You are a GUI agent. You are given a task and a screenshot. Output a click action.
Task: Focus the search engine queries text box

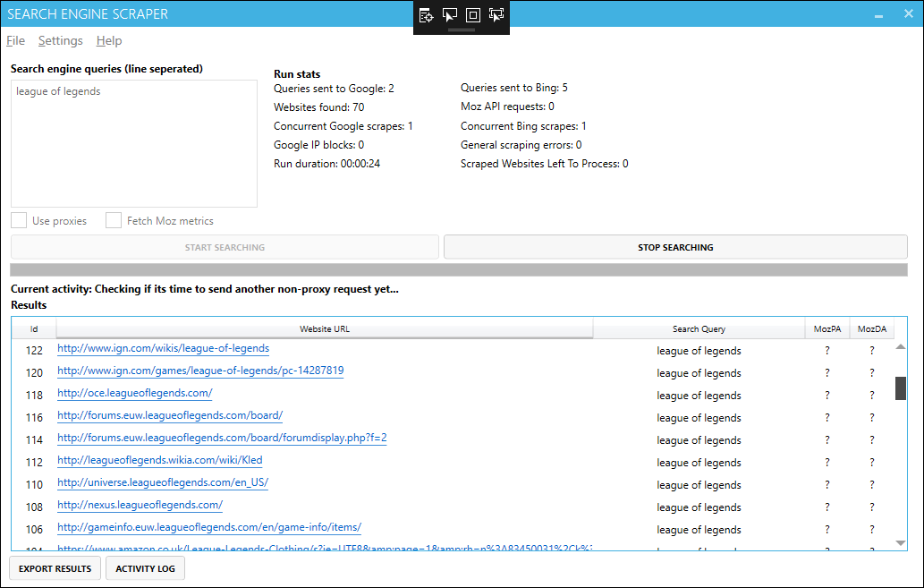pos(134,143)
